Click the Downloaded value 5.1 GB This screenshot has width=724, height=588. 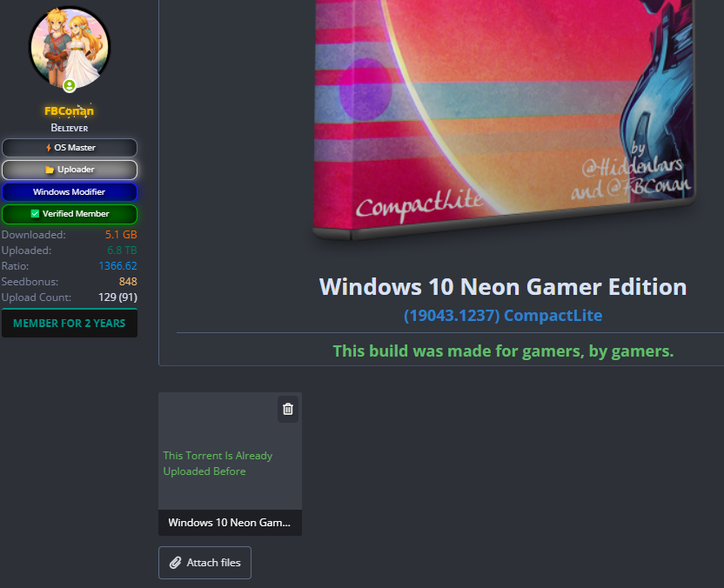click(121, 235)
